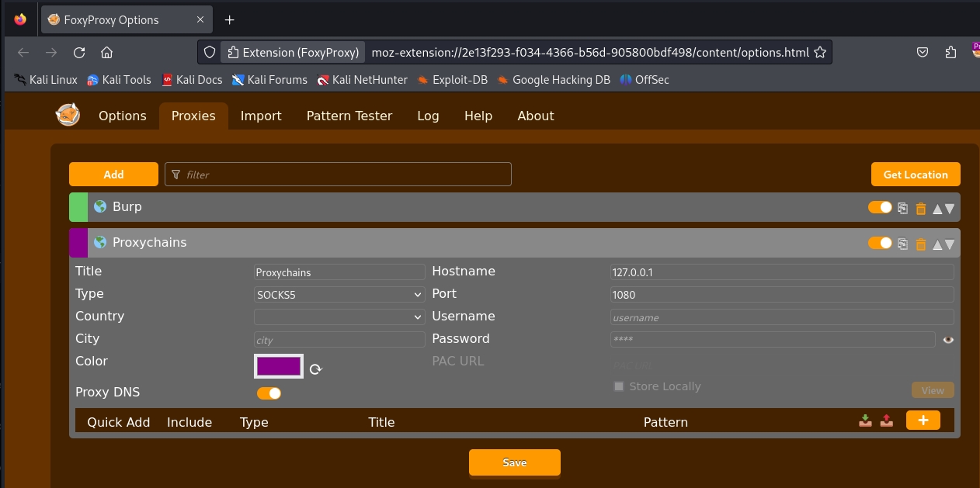Show the password with the eye icon
This screenshot has width=980, height=488.
[x=947, y=340]
